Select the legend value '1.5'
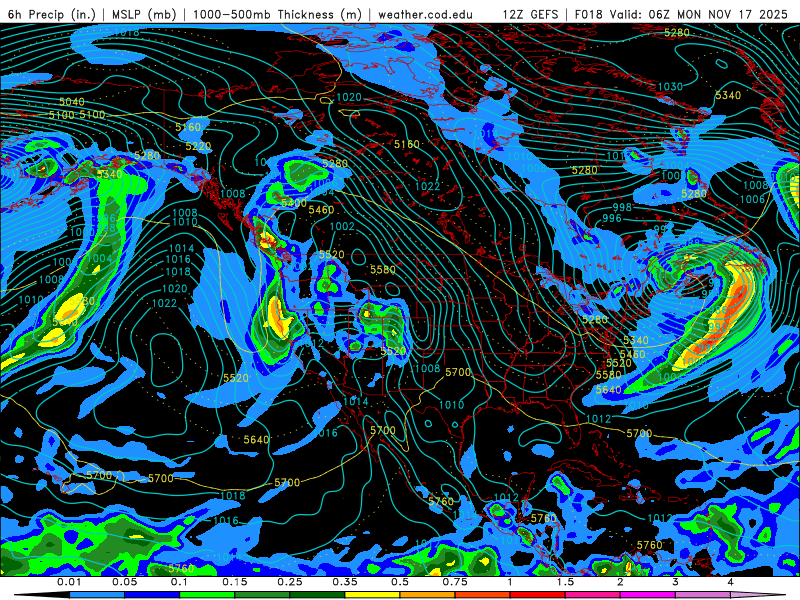This screenshot has height=600, width=800. coord(565,582)
